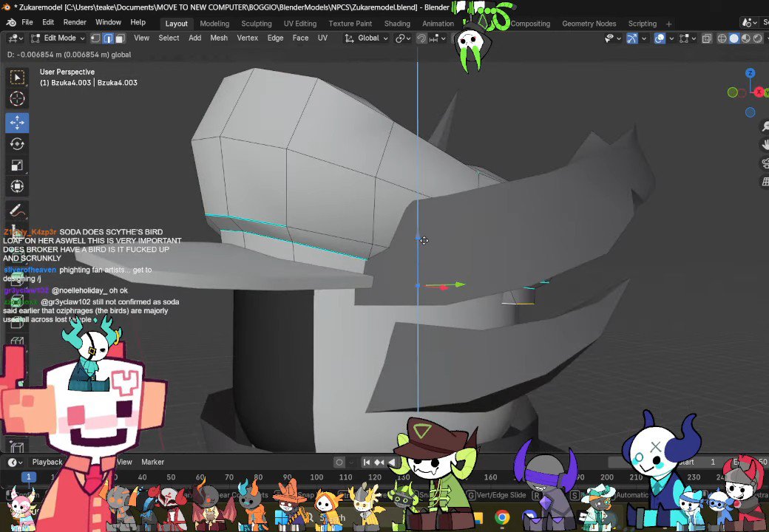Switch to the Modeling workspace tab
This screenshot has height=532, width=769.
pyautogui.click(x=214, y=24)
